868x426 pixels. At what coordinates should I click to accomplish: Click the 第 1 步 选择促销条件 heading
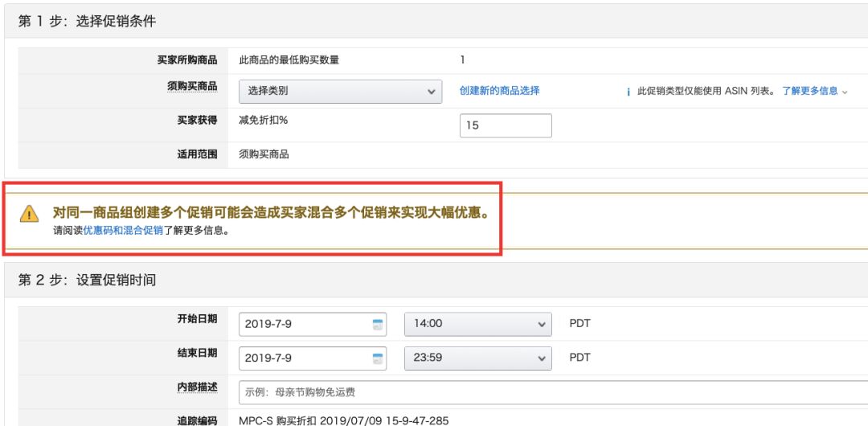coord(88,22)
